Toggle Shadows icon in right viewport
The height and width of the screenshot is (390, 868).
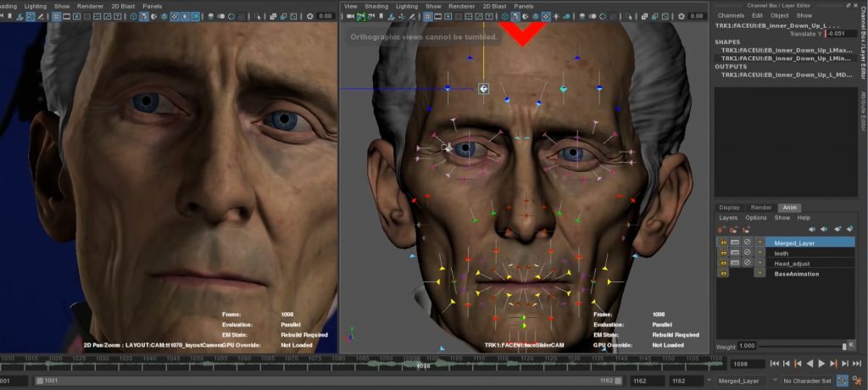567,16
